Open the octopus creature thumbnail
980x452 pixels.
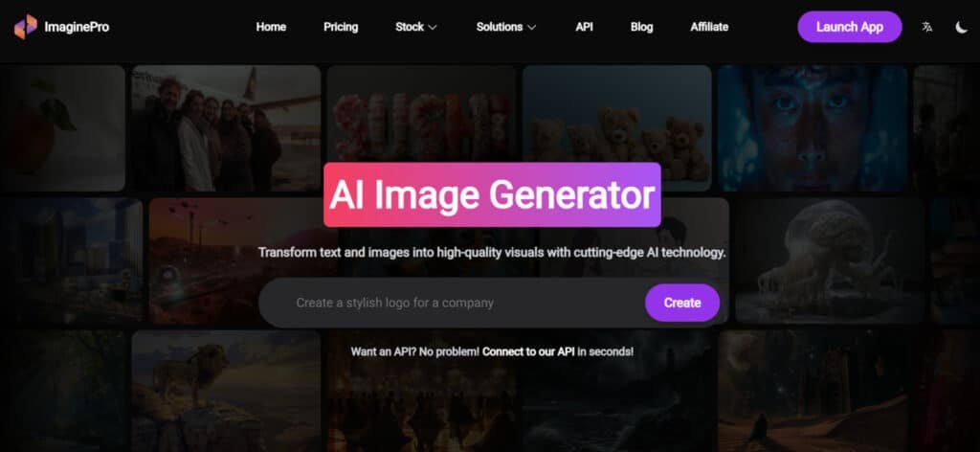[x=829, y=260]
